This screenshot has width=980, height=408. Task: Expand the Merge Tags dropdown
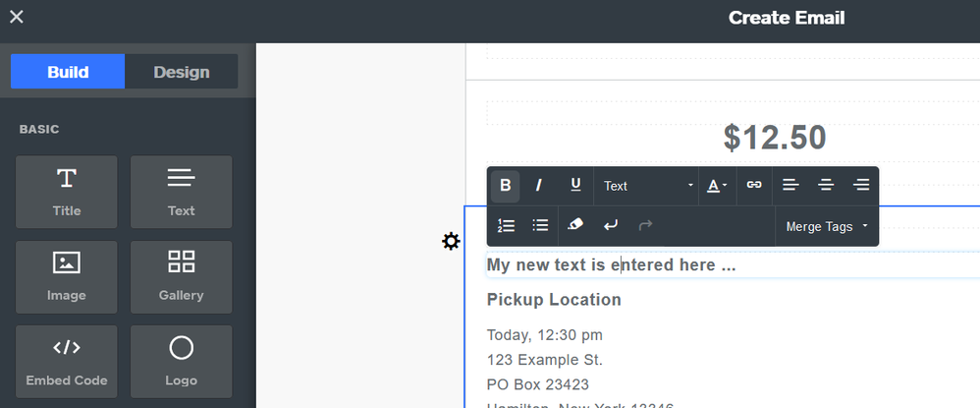(827, 226)
